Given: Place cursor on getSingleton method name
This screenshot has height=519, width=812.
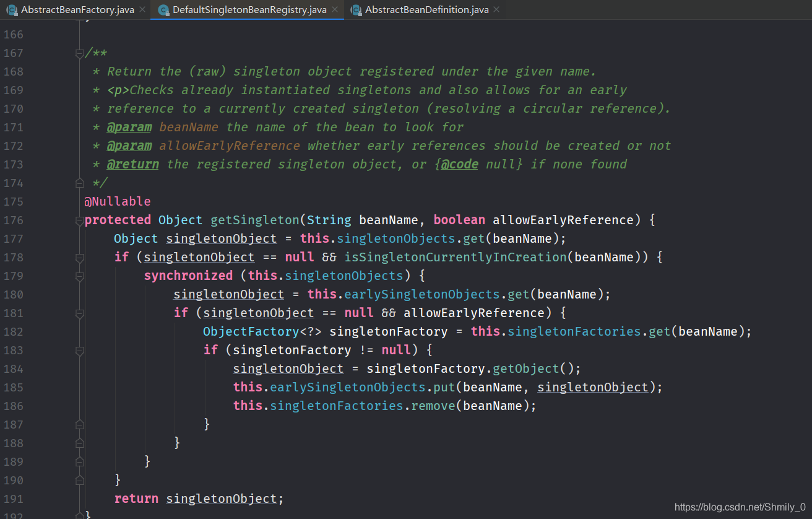Looking at the screenshot, I should [x=255, y=220].
